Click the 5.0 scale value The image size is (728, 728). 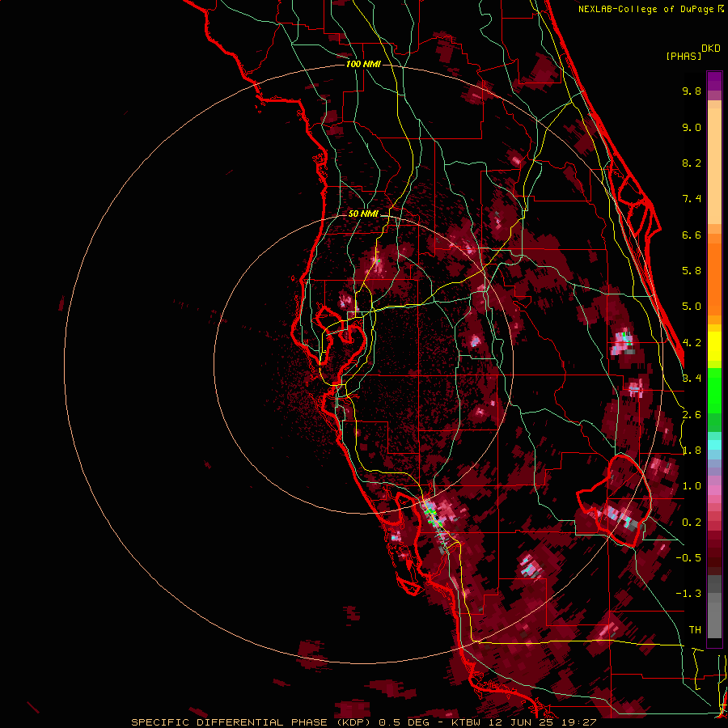click(692, 307)
